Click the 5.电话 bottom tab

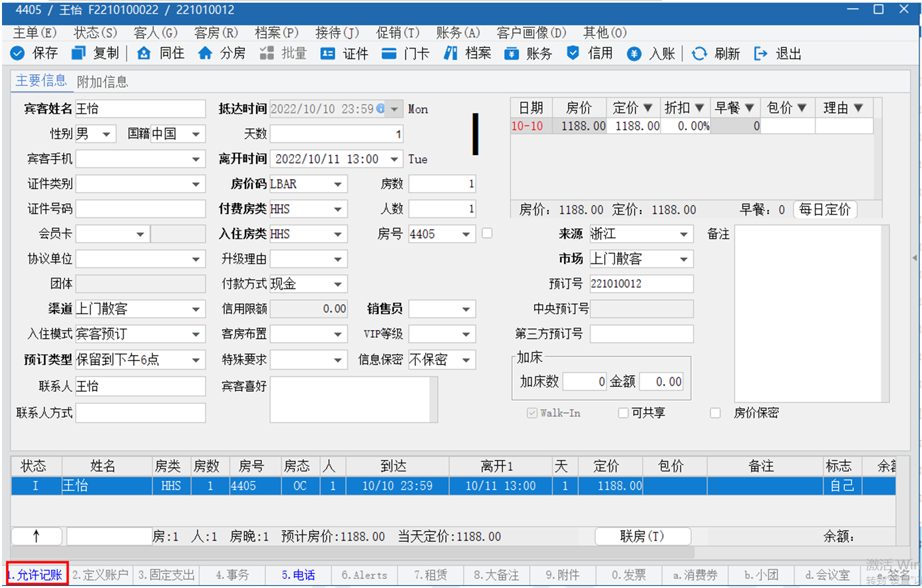click(x=298, y=575)
